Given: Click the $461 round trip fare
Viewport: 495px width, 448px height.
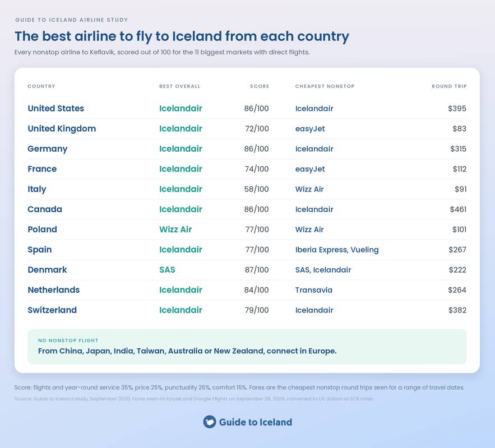Looking at the screenshot, I should (458, 209).
